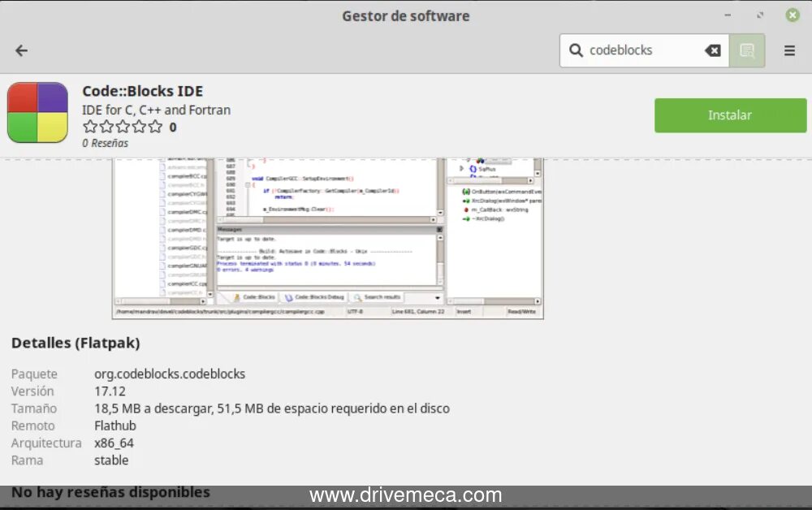The width and height of the screenshot is (812, 510).
Task: Clear the codeblocks search text
Action: click(713, 50)
